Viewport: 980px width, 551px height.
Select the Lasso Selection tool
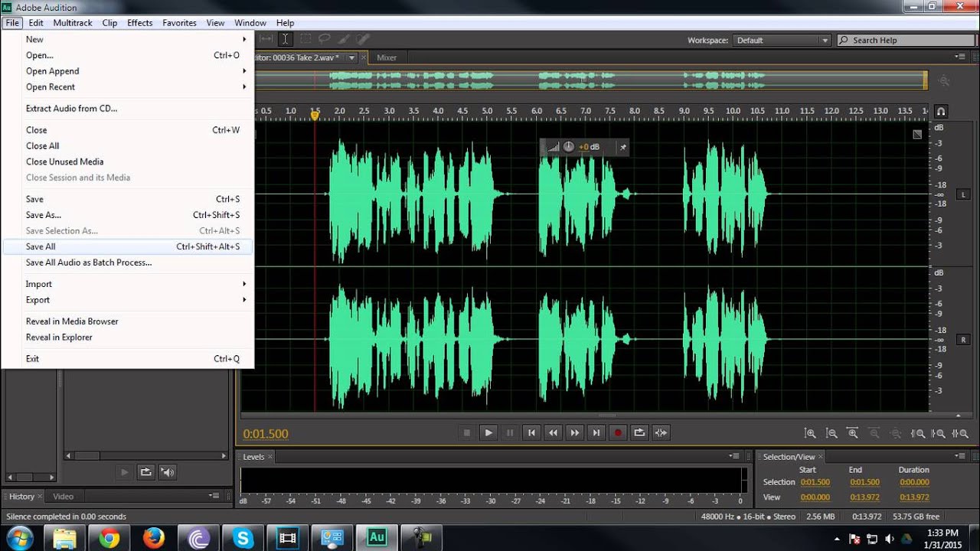[325, 39]
